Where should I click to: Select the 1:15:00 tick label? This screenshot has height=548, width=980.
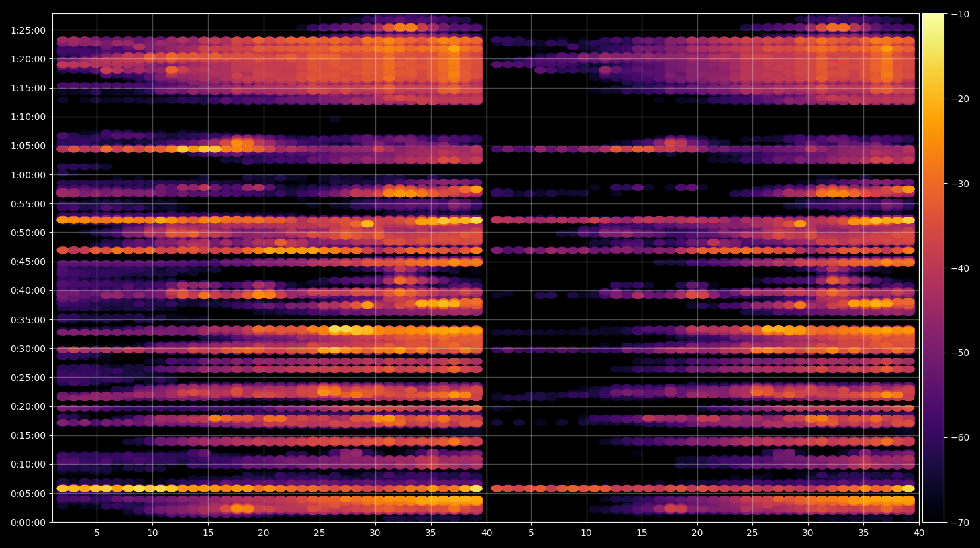28,88
